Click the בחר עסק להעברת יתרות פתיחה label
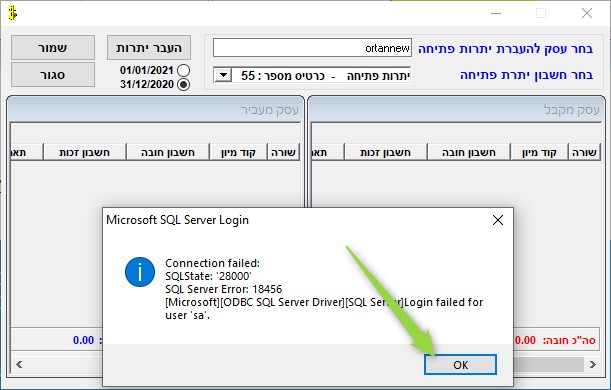The width and height of the screenshot is (611, 390). coord(505,49)
